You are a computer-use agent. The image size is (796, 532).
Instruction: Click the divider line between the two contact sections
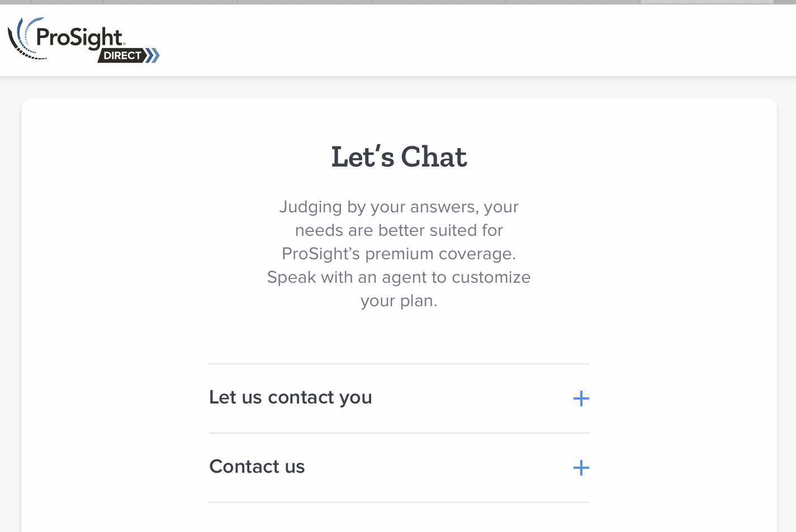point(399,433)
